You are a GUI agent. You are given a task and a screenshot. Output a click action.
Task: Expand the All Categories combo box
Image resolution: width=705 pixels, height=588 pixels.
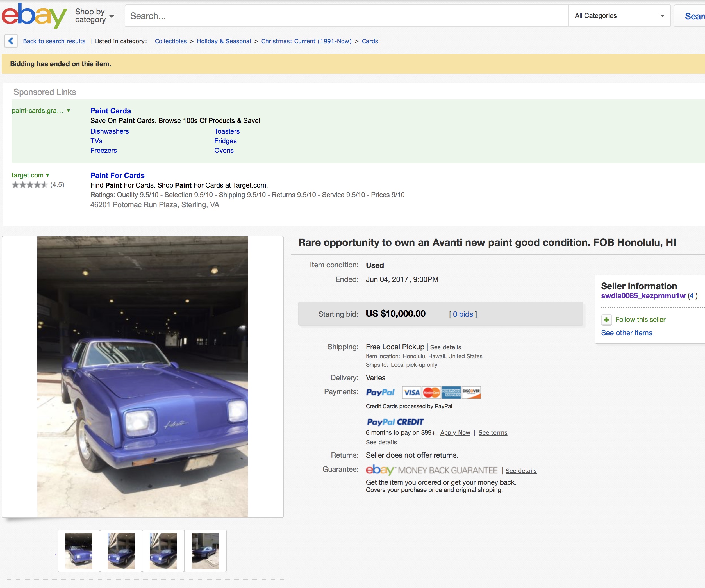(x=619, y=16)
